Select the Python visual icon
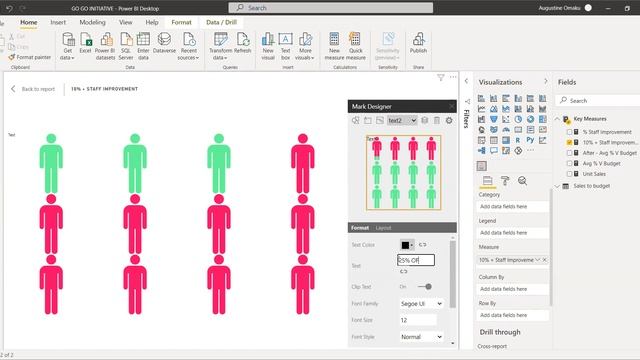640x360 pixels. pyautogui.click(x=530, y=140)
